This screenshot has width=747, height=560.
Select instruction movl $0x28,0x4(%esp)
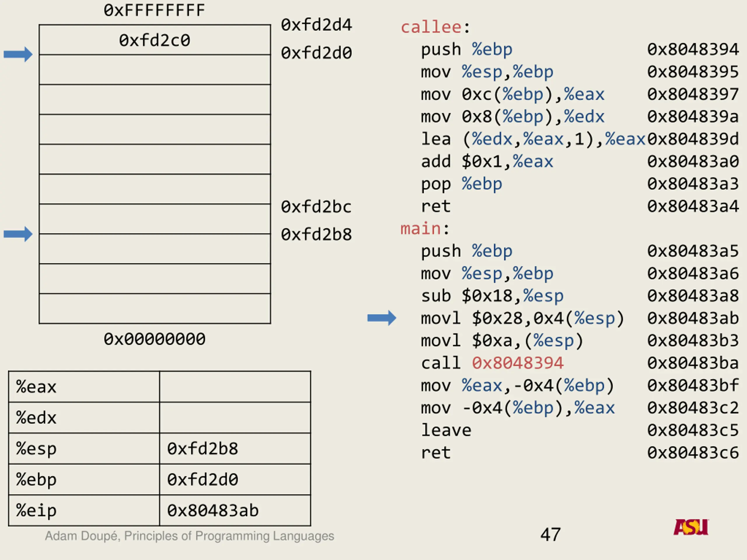point(523,318)
